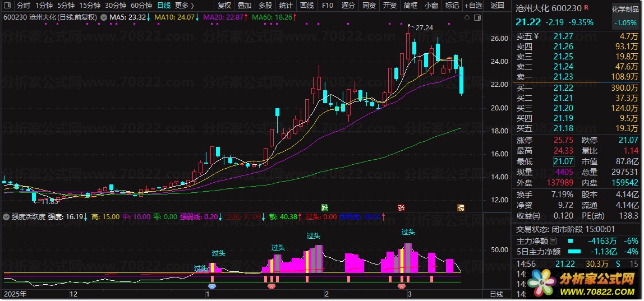The height and width of the screenshot is (301, 644).
Task: Toggle the right side panel icon
Action: coord(477,18)
